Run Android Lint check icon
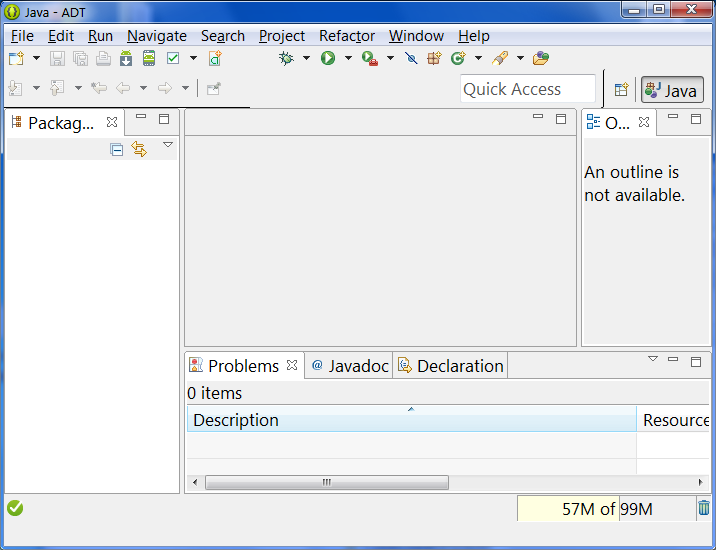Screen dimensions: 716x550 (x=173, y=58)
